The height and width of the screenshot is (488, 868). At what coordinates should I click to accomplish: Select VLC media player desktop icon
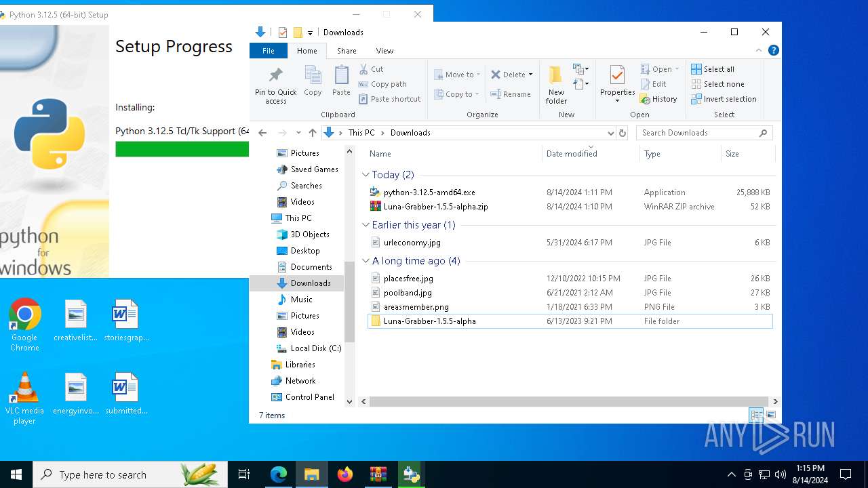(24, 399)
